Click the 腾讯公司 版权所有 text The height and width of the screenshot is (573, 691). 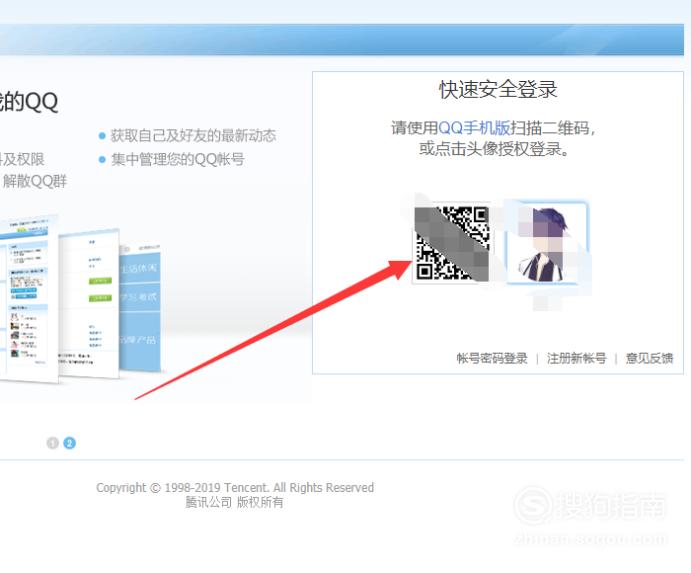(234, 502)
